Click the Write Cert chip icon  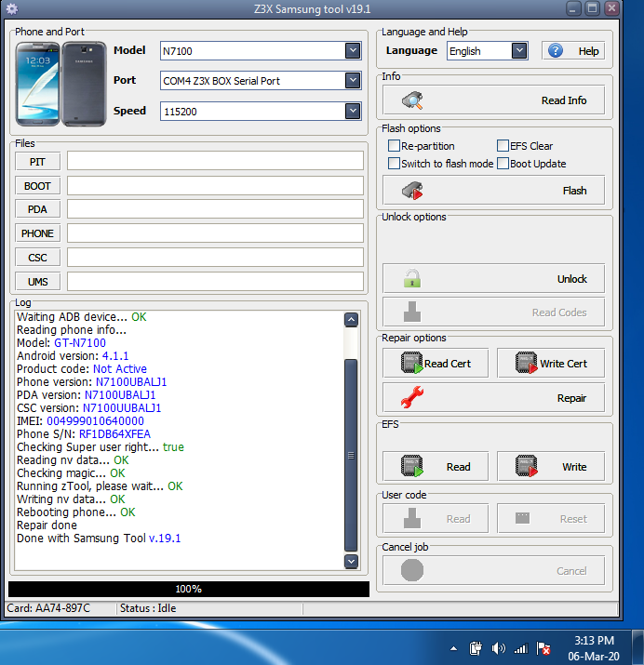[527, 363]
